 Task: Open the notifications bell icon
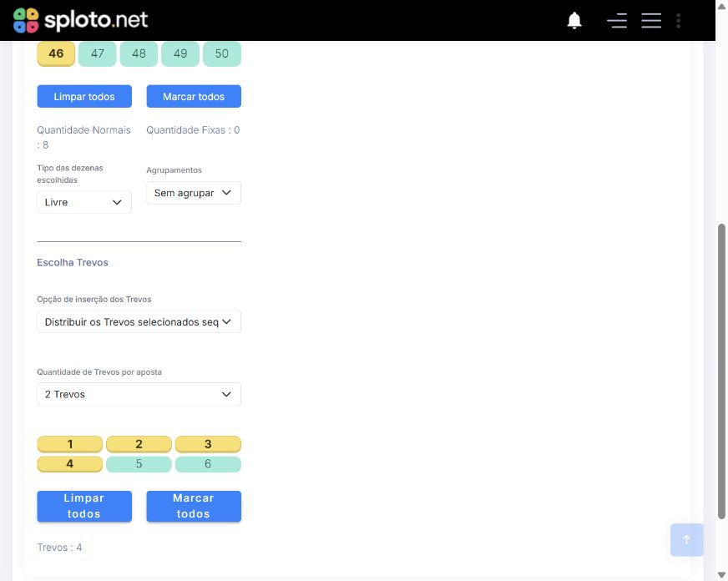click(574, 20)
